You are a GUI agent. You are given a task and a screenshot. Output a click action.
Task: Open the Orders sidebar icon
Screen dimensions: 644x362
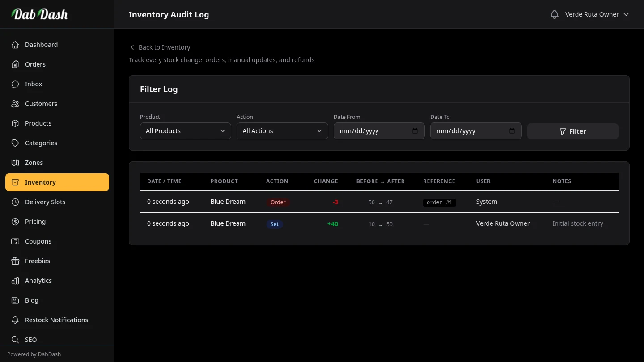pos(15,64)
